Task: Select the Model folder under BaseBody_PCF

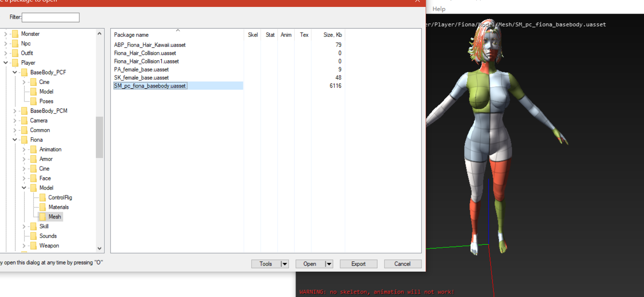Action: pyautogui.click(x=46, y=92)
